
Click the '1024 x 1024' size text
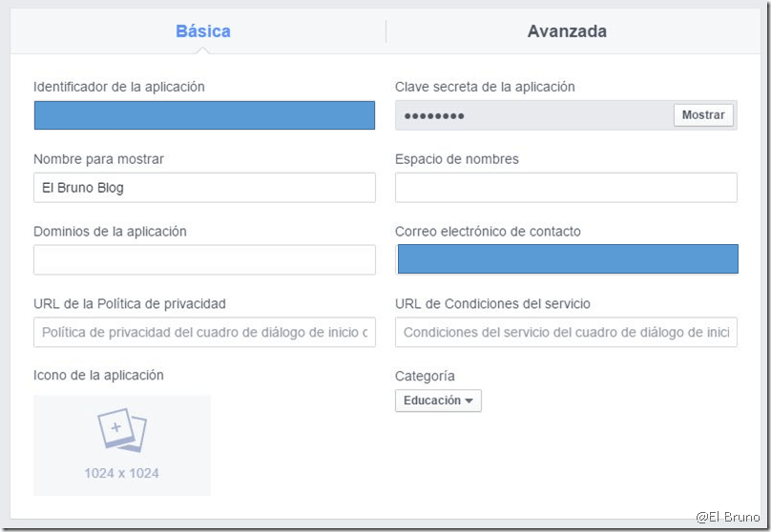click(121, 474)
